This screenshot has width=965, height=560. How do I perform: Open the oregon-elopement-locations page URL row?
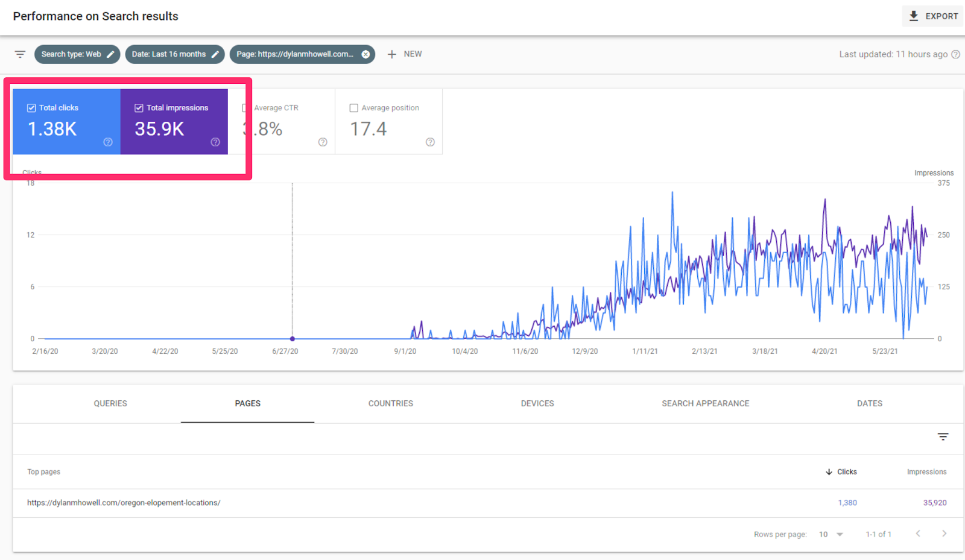coord(124,503)
